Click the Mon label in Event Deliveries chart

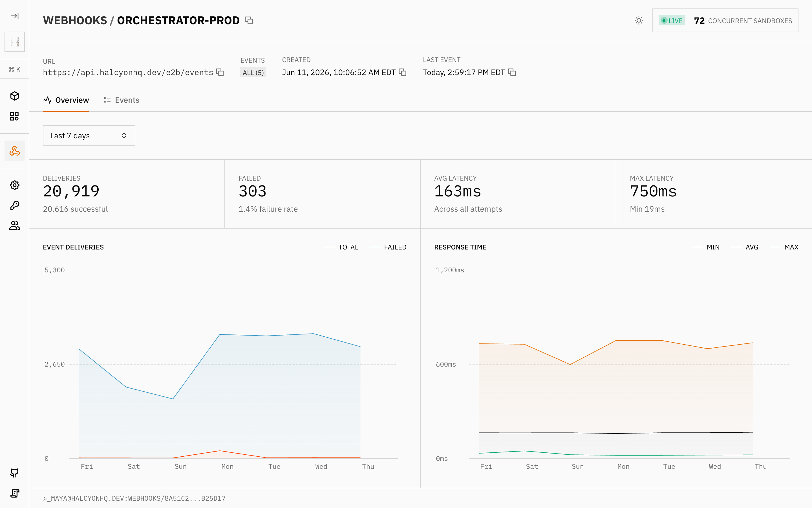click(x=228, y=466)
